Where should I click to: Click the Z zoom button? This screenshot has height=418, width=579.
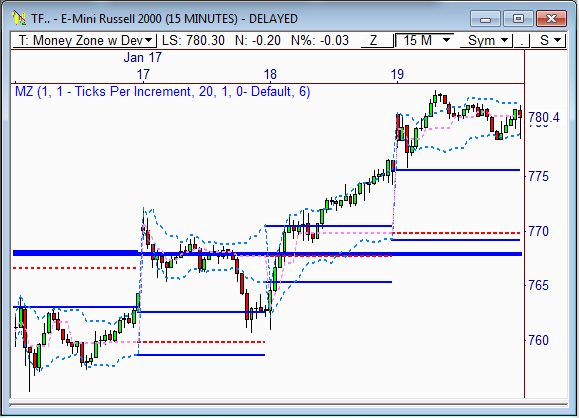pos(374,40)
